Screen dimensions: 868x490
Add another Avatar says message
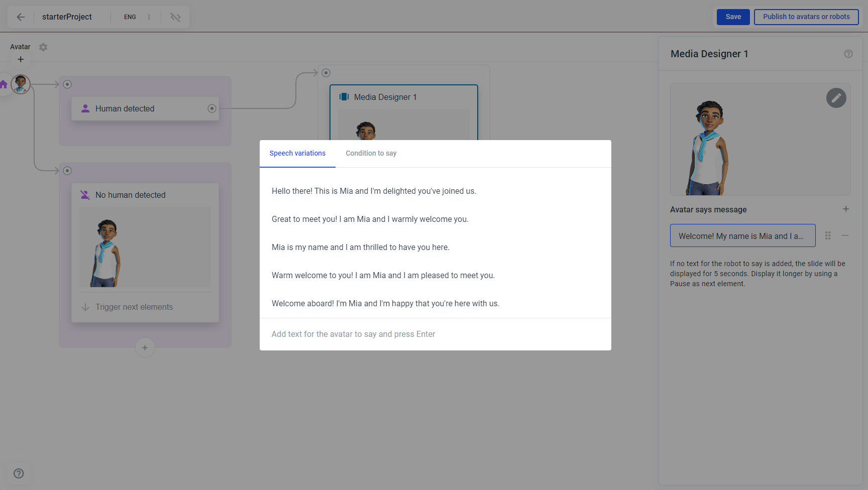(x=846, y=209)
